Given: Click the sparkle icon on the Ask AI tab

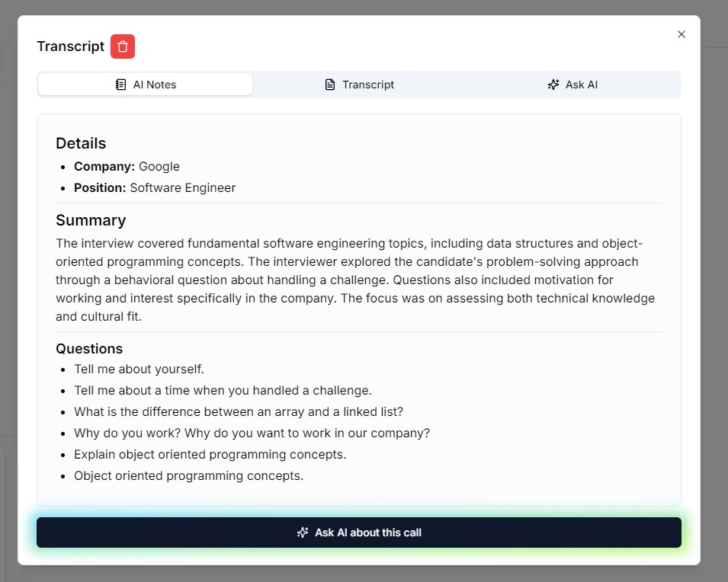Looking at the screenshot, I should (553, 84).
